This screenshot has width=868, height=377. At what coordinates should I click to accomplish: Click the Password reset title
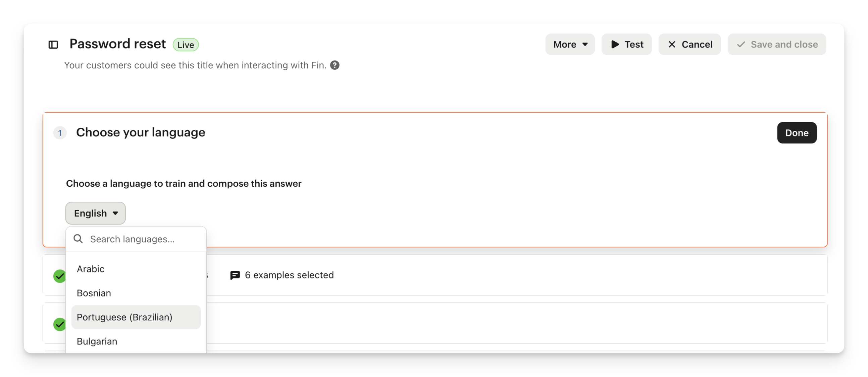[x=117, y=44]
